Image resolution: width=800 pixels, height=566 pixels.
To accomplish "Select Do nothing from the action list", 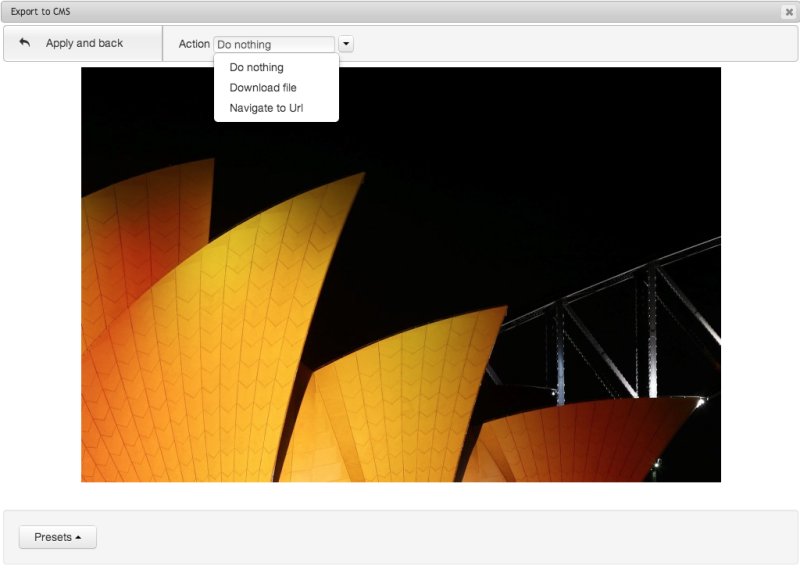I will 276,67.
